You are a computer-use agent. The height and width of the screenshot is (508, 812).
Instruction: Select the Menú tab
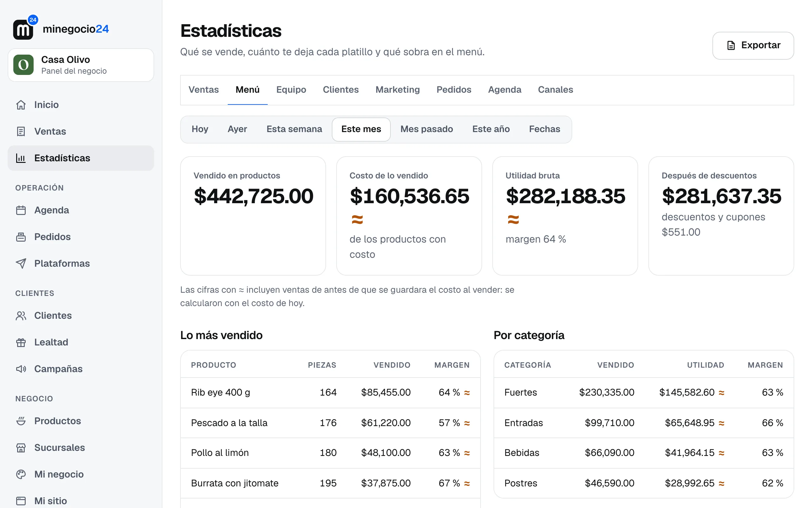point(247,90)
